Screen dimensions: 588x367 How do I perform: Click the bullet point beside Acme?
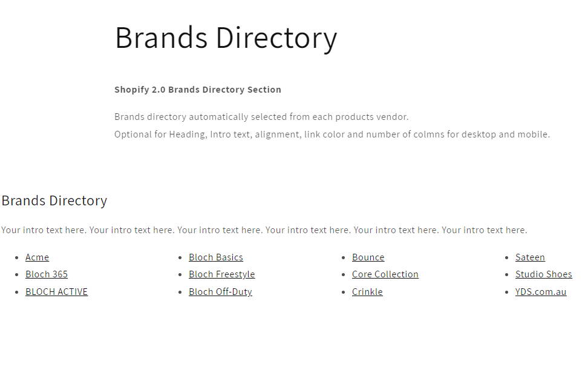coord(16,258)
